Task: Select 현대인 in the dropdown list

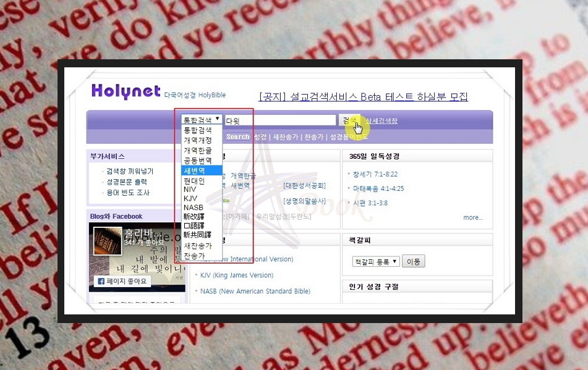Action: pyautogui.click(x=202, y=180)
